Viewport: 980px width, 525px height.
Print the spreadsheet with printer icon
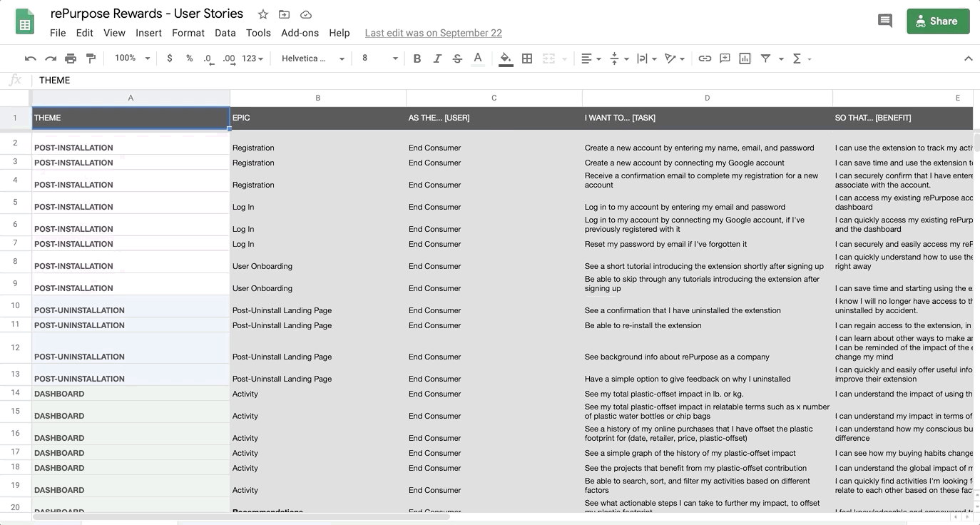click(71, 58)
